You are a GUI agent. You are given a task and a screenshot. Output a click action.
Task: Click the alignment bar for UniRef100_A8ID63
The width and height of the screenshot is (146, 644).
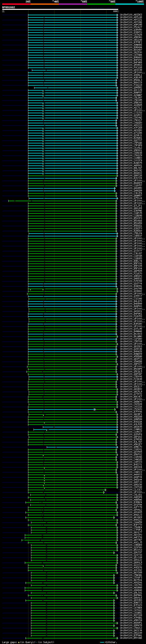pyautogui.click(x=73, y=15)
